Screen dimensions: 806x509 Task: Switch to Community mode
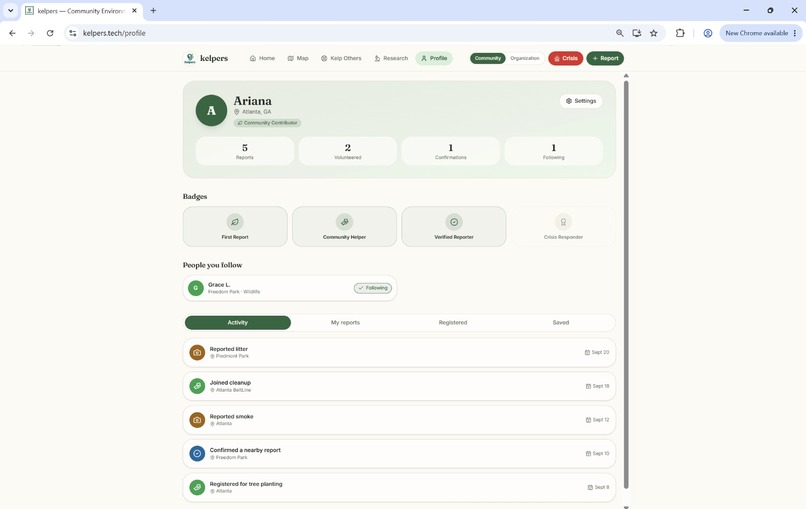pyautogui.click(x=487, y=58)
